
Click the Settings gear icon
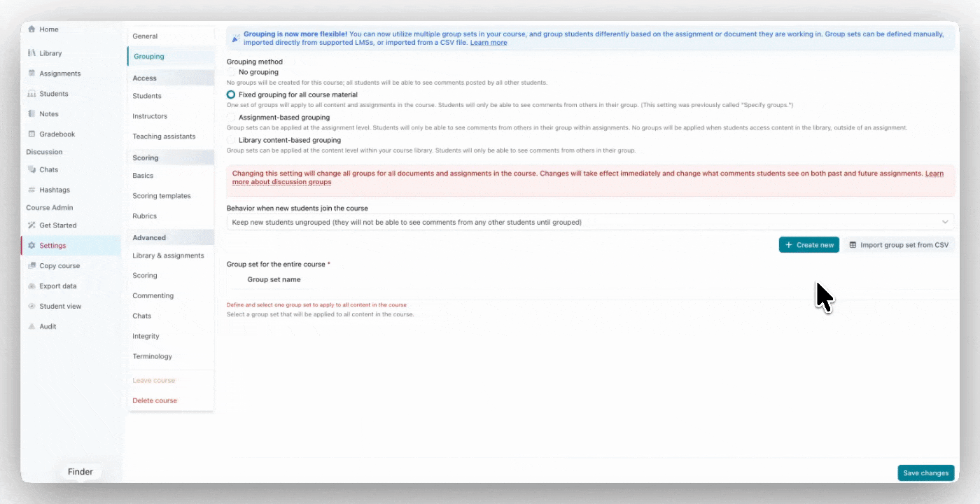point(31,246)
